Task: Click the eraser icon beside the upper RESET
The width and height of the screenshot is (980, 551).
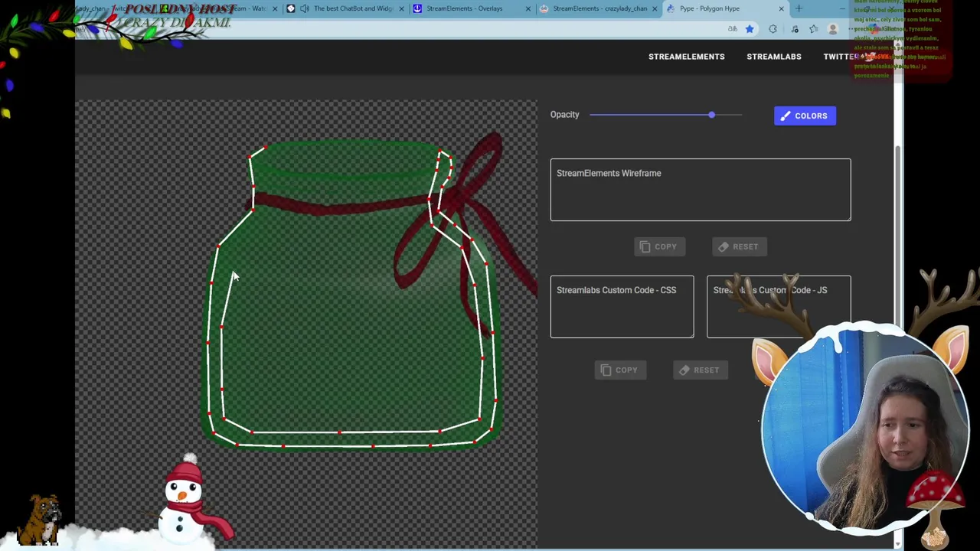Action: coord(724,246)
